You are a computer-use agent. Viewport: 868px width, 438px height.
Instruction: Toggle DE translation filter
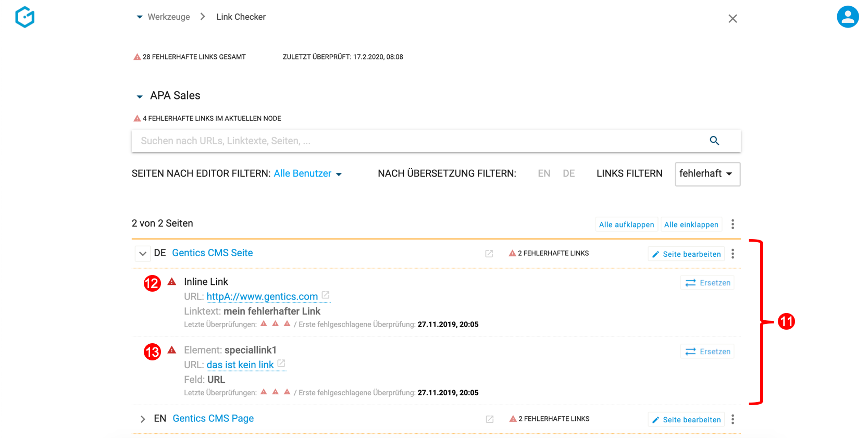pos(569,173)
